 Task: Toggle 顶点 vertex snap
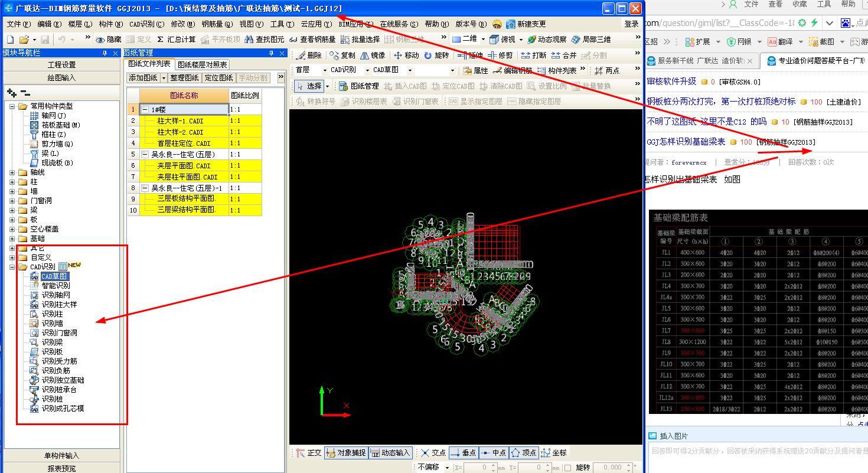tap(523, 453)
